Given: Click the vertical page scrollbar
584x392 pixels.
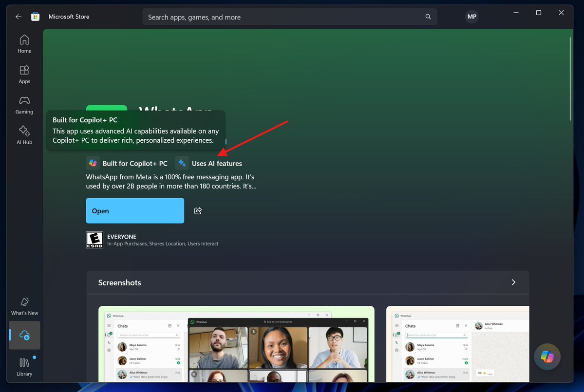Looking at the screenshot, I should [570, 78].
